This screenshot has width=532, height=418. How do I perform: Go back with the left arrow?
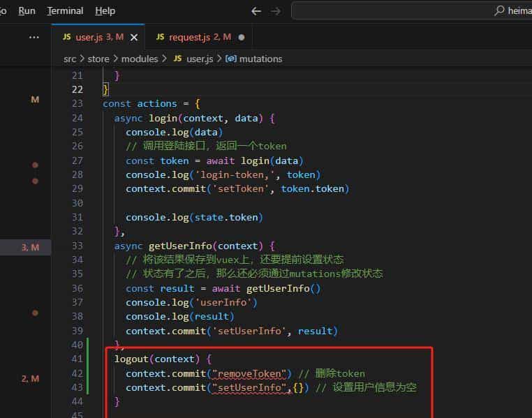pos(256,11)
